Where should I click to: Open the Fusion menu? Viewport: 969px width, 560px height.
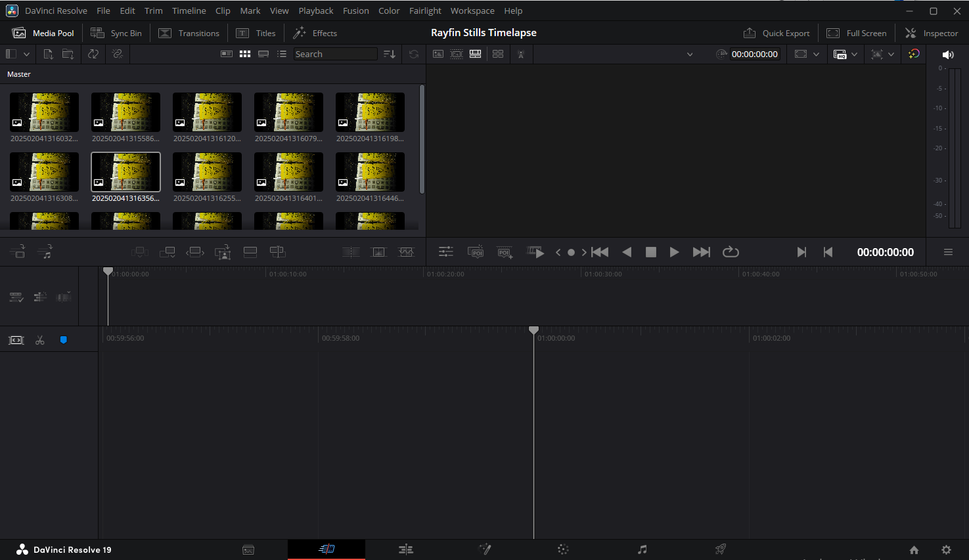point(355,11)
